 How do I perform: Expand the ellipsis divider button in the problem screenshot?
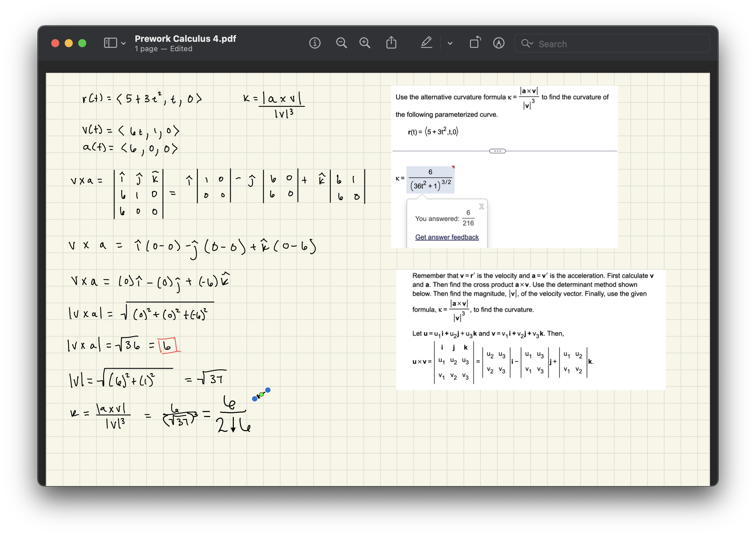click(x=497, y=151)
